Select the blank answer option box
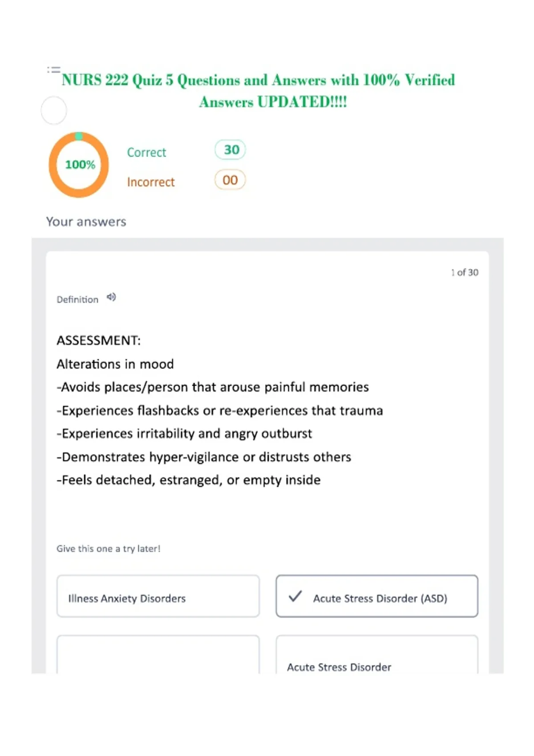 [158, 654]
